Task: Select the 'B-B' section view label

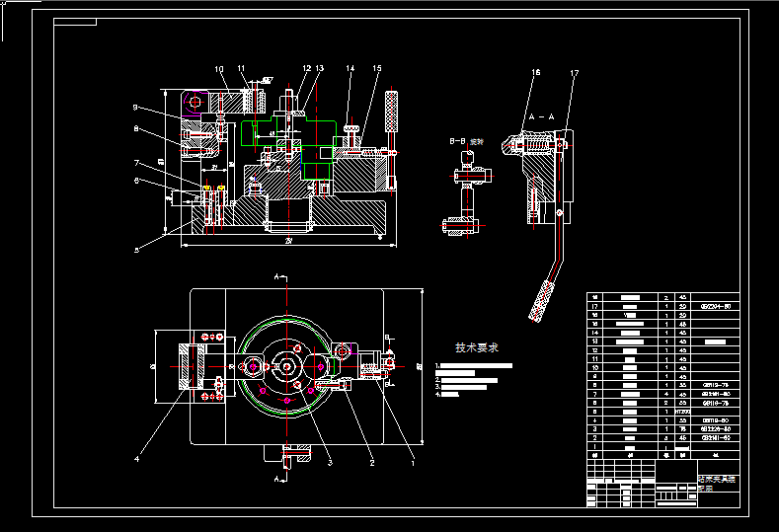Action: (x=457, y=141)
